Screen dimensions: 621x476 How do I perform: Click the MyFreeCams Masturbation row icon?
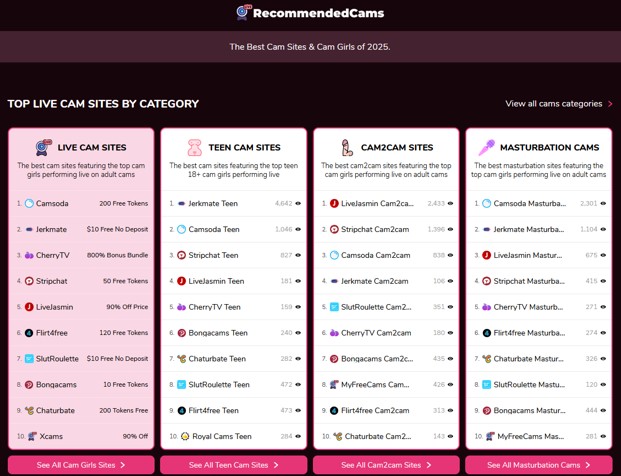coord(490,436)
